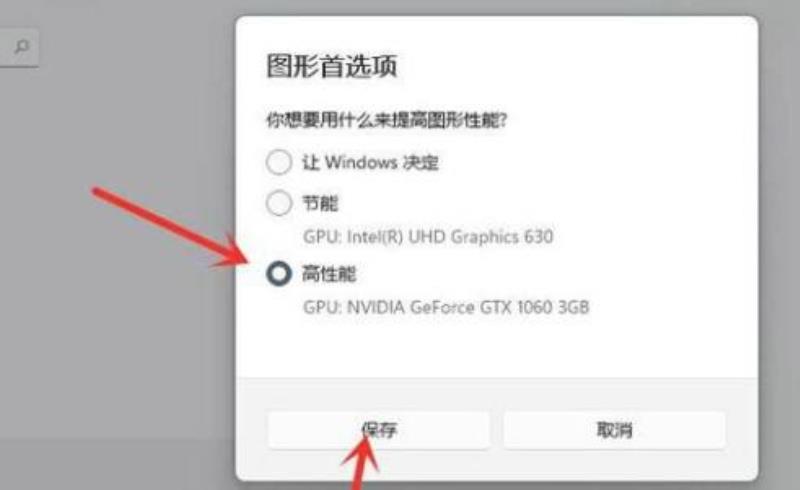The width and height of the screenshot is (800, 490).
Task: Choose the 节能 power saving radio button
Action: [279, 203]
